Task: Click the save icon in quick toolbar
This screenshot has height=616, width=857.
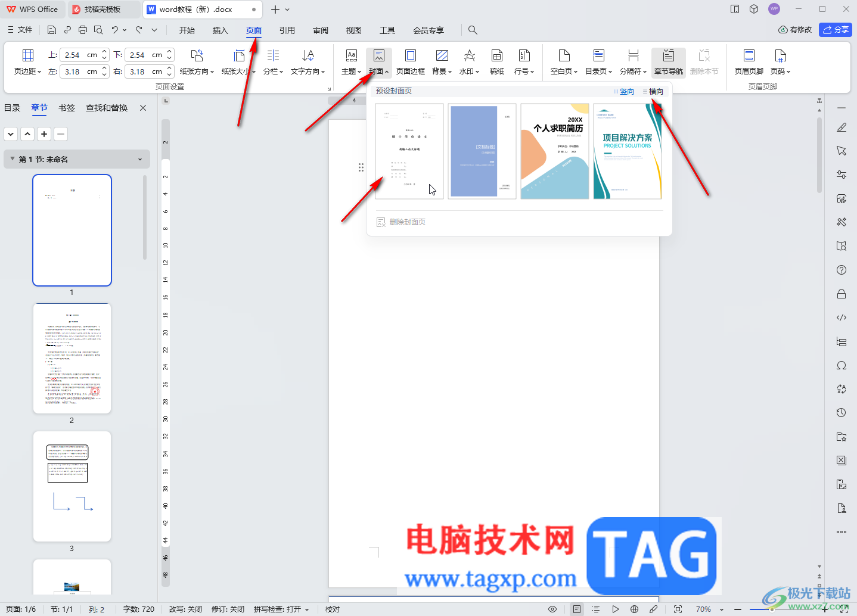Action: click(x=52, y=30)
